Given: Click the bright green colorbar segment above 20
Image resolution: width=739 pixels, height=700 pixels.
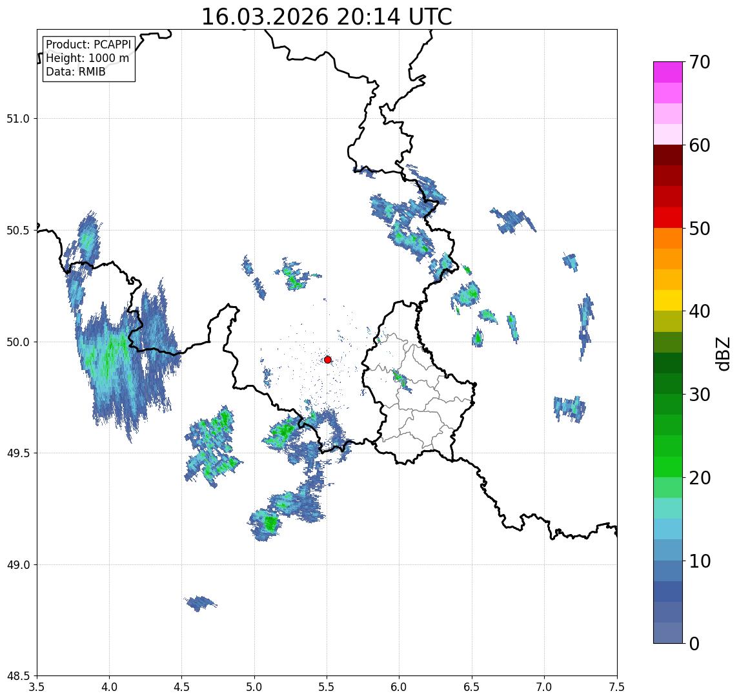Looking at the screenshot, I should coord(668,466).
